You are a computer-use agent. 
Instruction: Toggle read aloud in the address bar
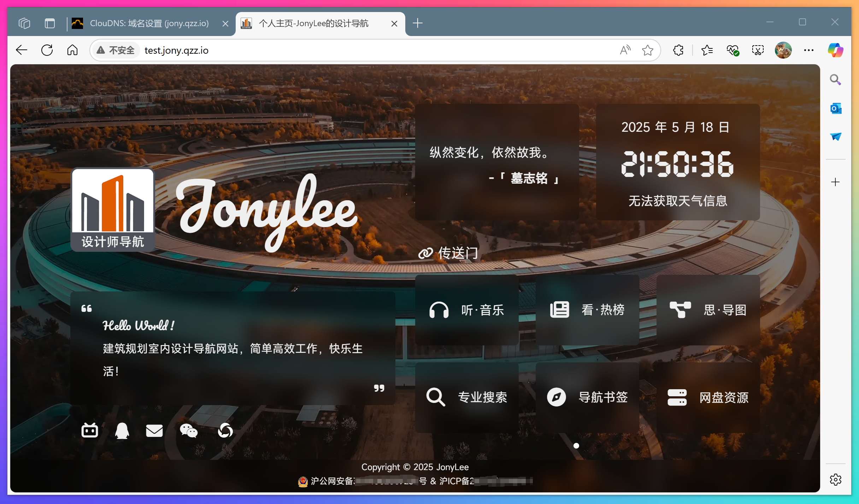(625, 50)
